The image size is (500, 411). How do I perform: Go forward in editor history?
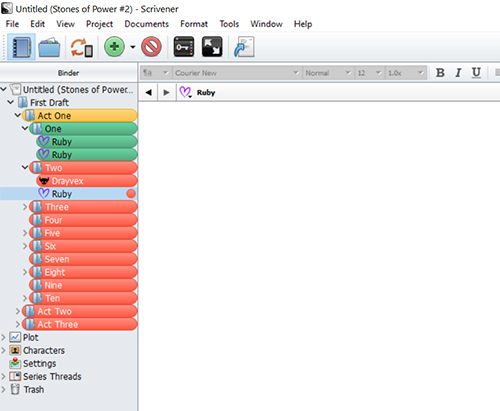click(x=166, y=92)
